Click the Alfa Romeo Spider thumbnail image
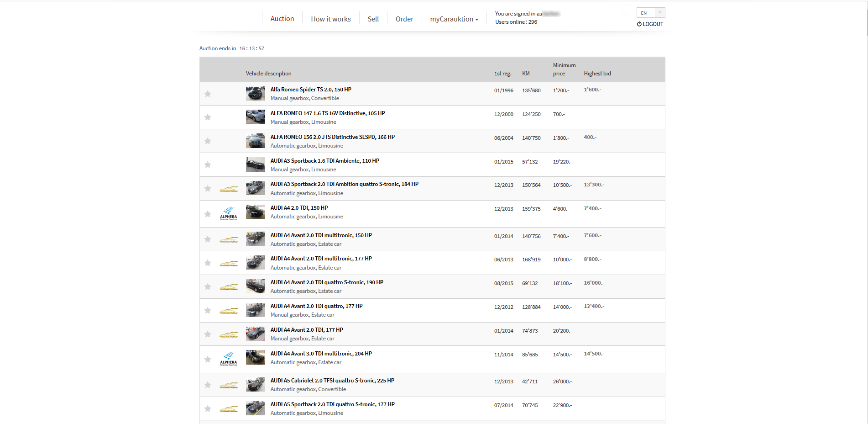868x424 pixels. coord(255,94)
